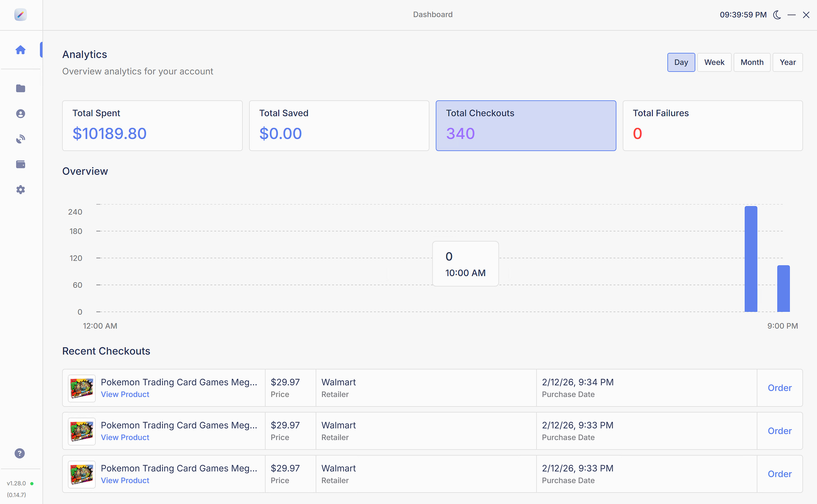The height and width of the screenshot is (504, 817).
Task: Open the folder icon in the sidebar
Action: coord(20,88)
